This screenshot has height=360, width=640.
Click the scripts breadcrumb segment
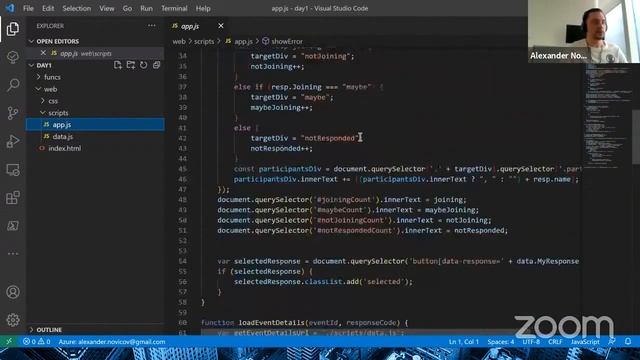tap(204, 41)
